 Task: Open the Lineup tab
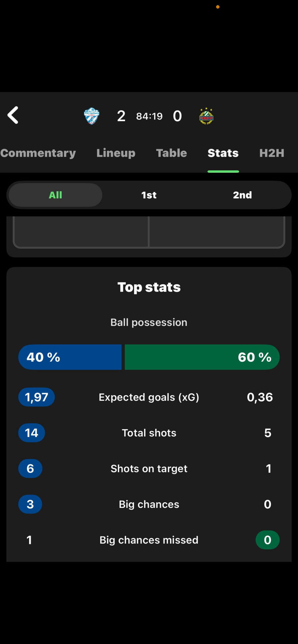click(116, 153)
